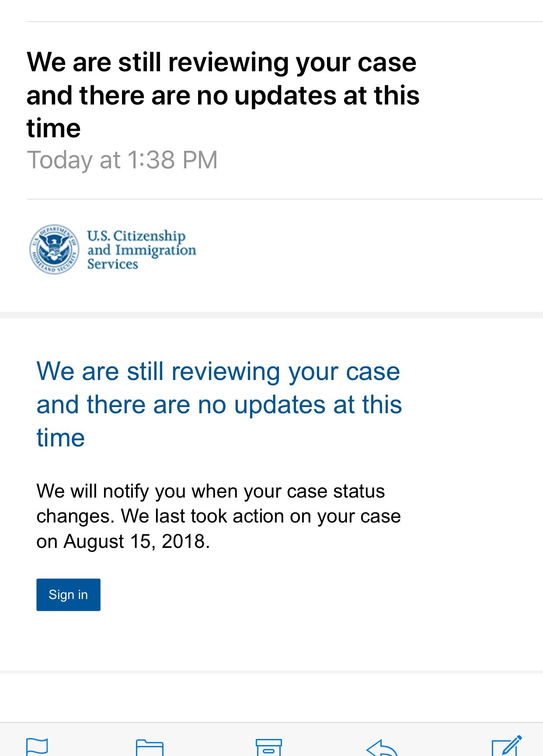Select the bold black email subject line
Screen dimensions: 543x756
223,95
